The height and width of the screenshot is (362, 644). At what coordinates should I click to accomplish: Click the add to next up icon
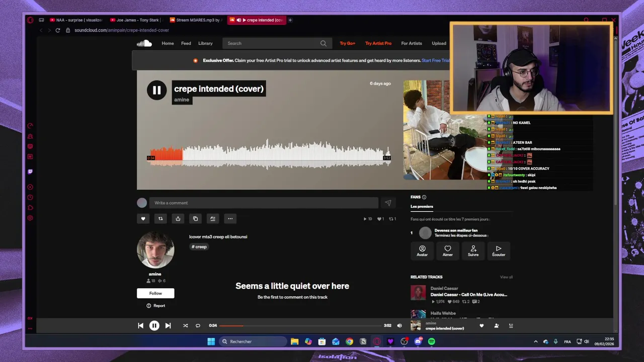click(213, 219)
